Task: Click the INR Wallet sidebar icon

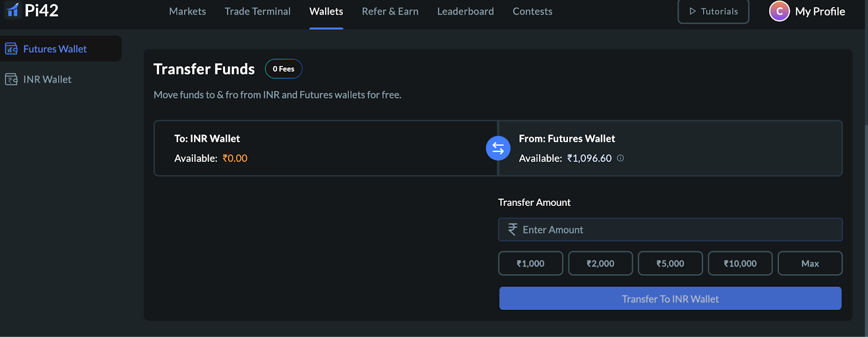Action: pyautogui.click(x=11, y=80)
